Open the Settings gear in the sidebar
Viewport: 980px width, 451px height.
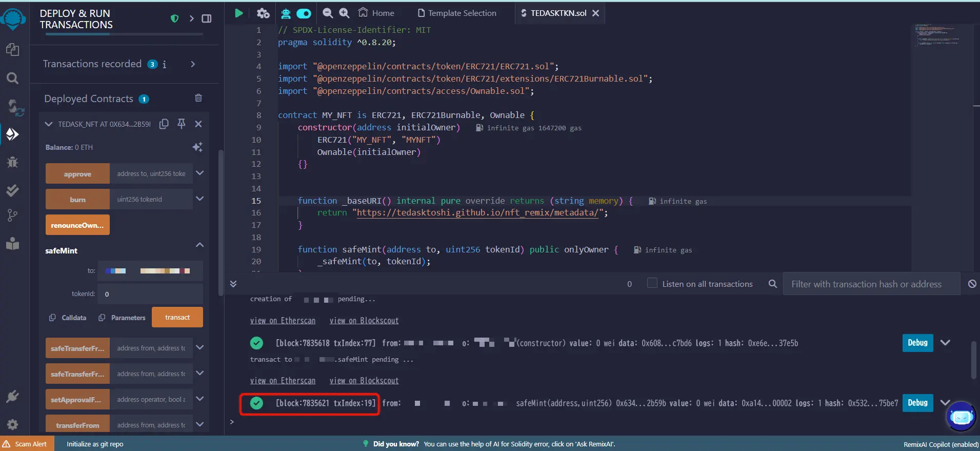12,424
